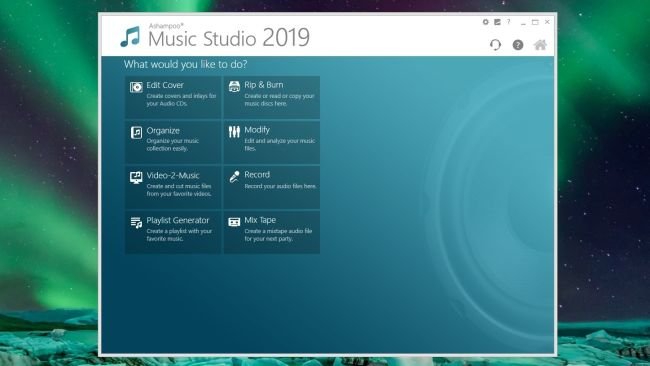Close the Music Studio window
This screenshot has height=366, width=650.
click(547, 22)
